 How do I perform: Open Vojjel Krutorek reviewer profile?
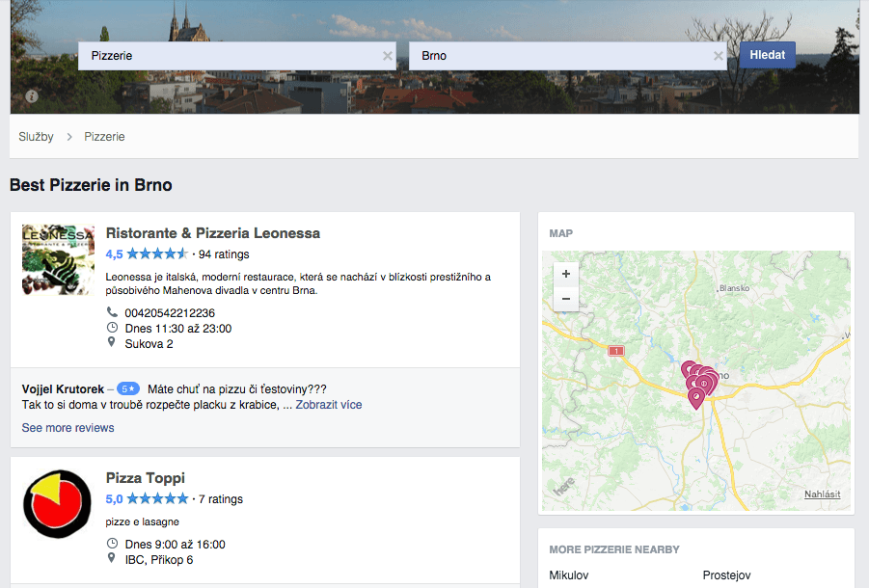coord(63,389)
